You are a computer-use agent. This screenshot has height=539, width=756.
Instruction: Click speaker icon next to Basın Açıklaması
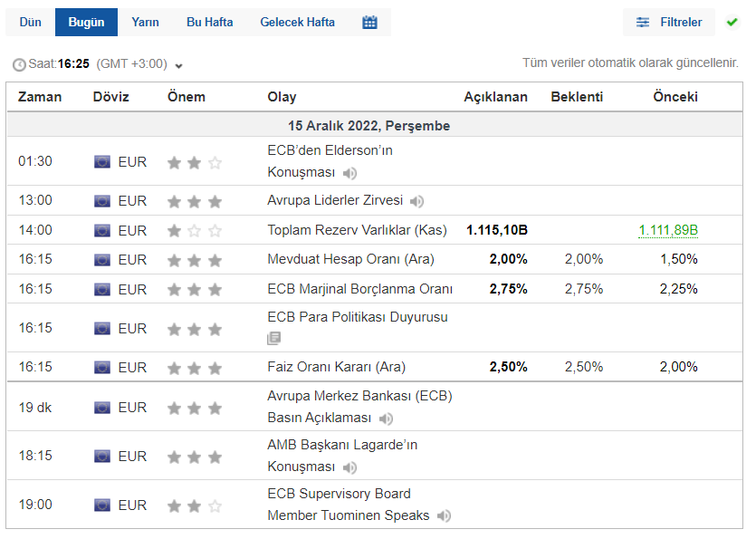[x=387, y=419]
